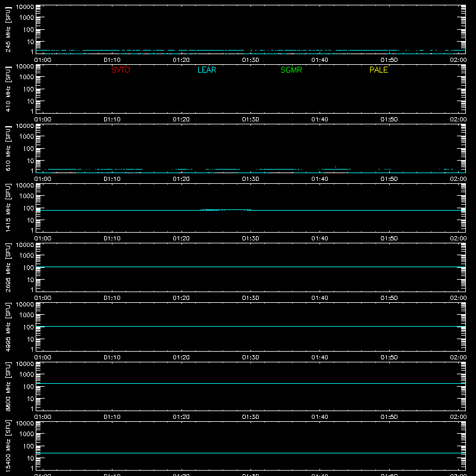Click the green SGMR station label

point(291,70)
